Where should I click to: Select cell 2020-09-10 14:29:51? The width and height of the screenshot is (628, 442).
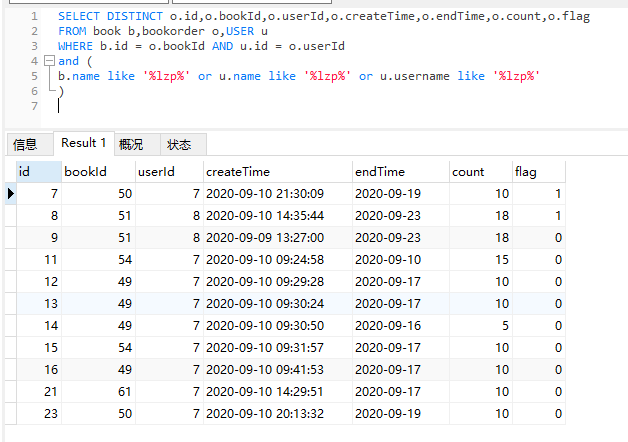tap(278, 392)
